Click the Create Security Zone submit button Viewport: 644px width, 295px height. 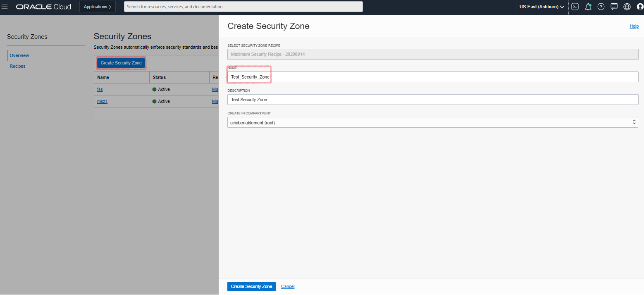tap(251, 286)
